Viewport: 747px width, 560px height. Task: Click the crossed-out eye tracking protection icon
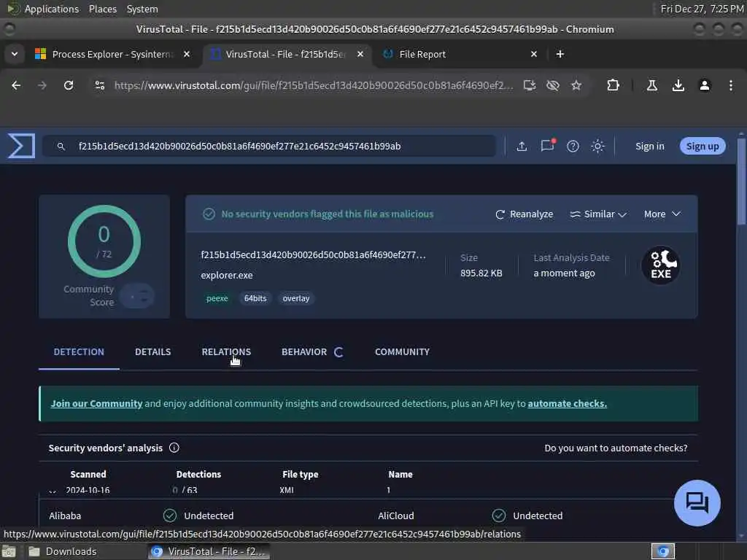(x=553, y=85)
